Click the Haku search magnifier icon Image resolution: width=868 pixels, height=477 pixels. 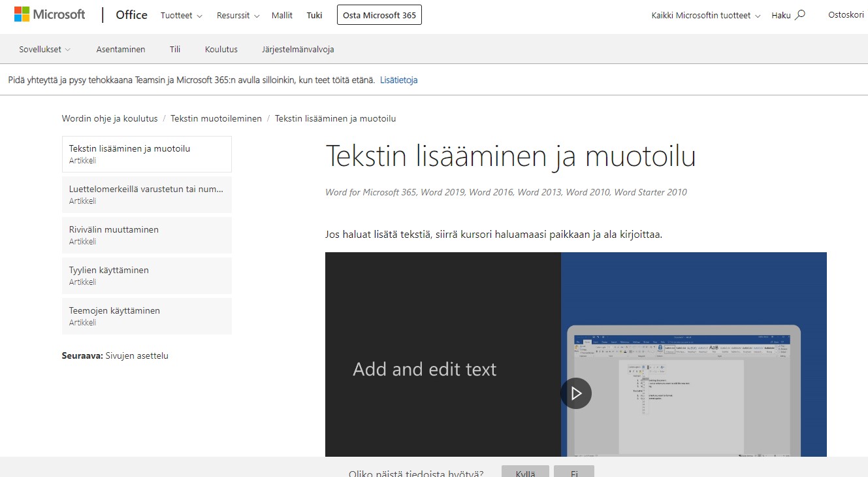pyautogui.click(x=800, y=15)
